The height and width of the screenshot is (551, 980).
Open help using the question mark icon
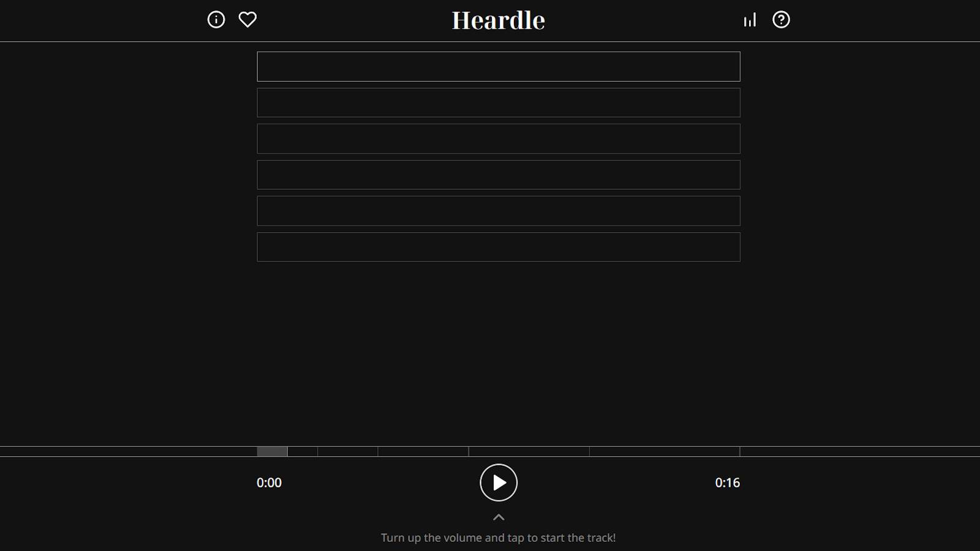pos(782,20)
